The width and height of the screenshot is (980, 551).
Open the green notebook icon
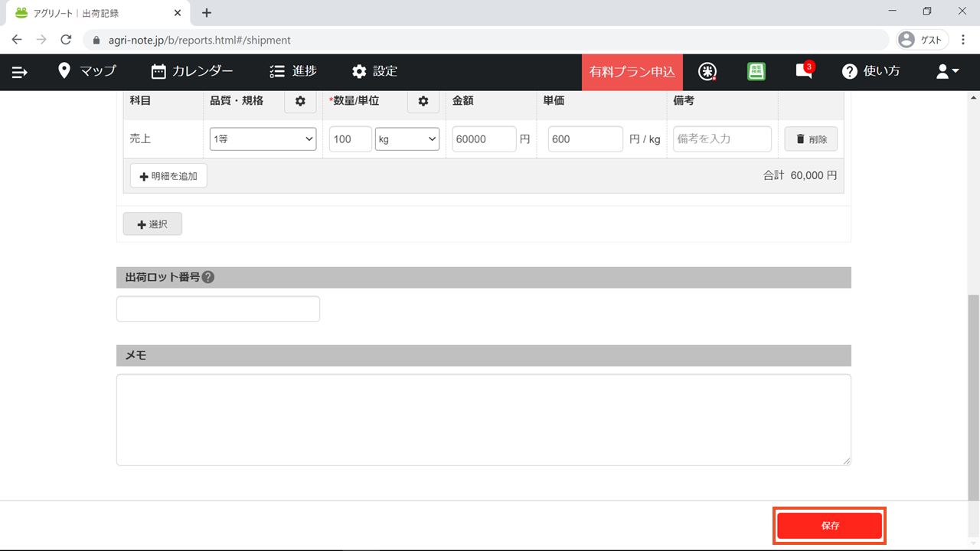tap(756, 71)
